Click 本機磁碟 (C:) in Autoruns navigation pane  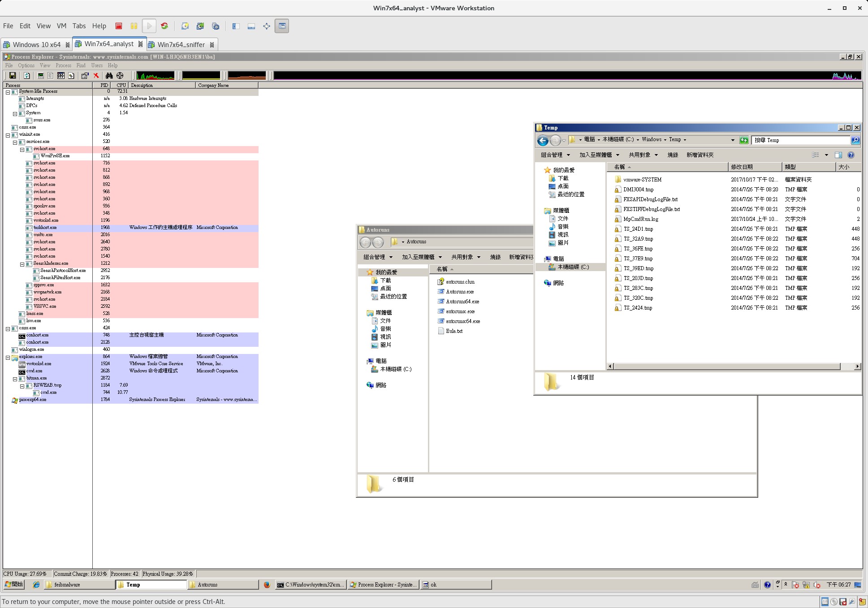[395, 369]
